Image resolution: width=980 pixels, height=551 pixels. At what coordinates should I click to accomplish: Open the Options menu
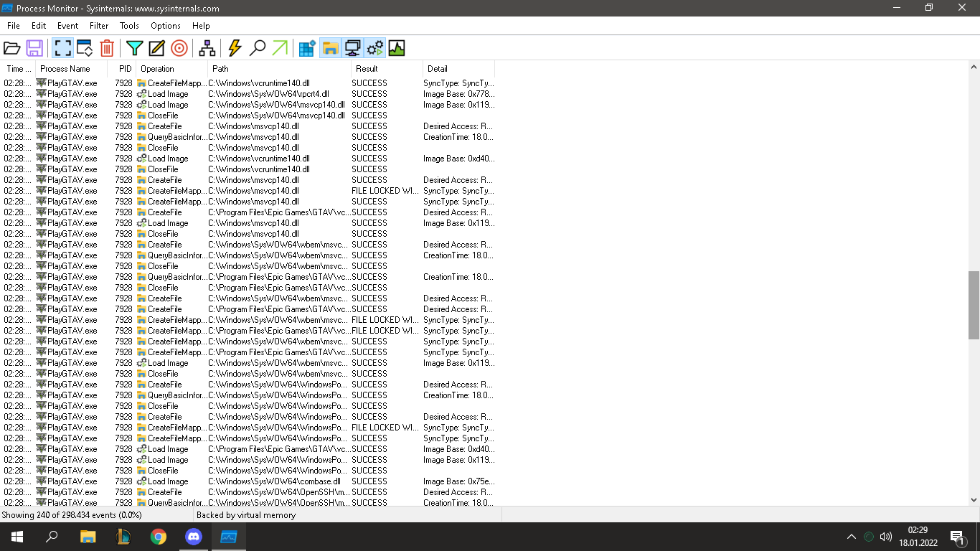tap(166, 25)
